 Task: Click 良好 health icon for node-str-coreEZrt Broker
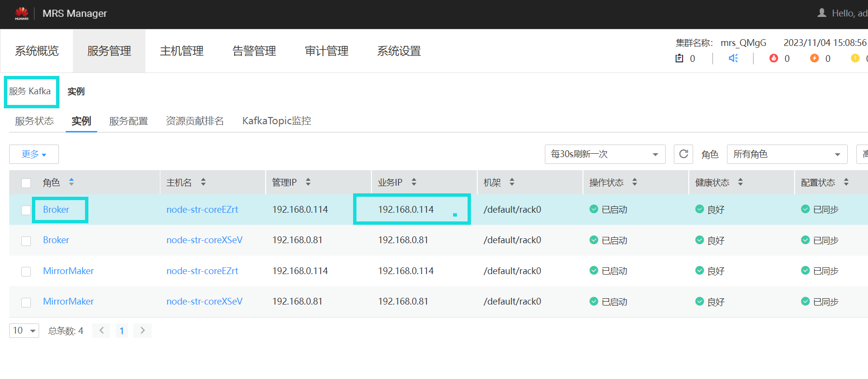699,209
